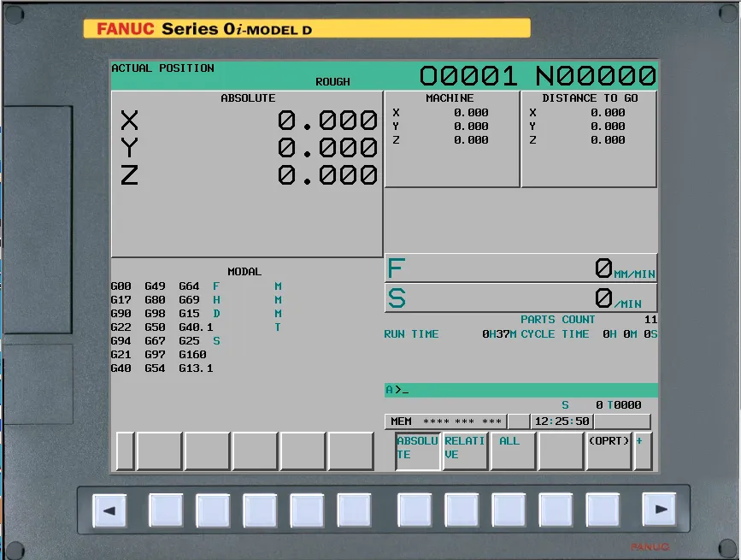Viewport: 741px width, 560px height.
Task: Click the MACHINE Z coordinate value
Action: coord(471,140)
